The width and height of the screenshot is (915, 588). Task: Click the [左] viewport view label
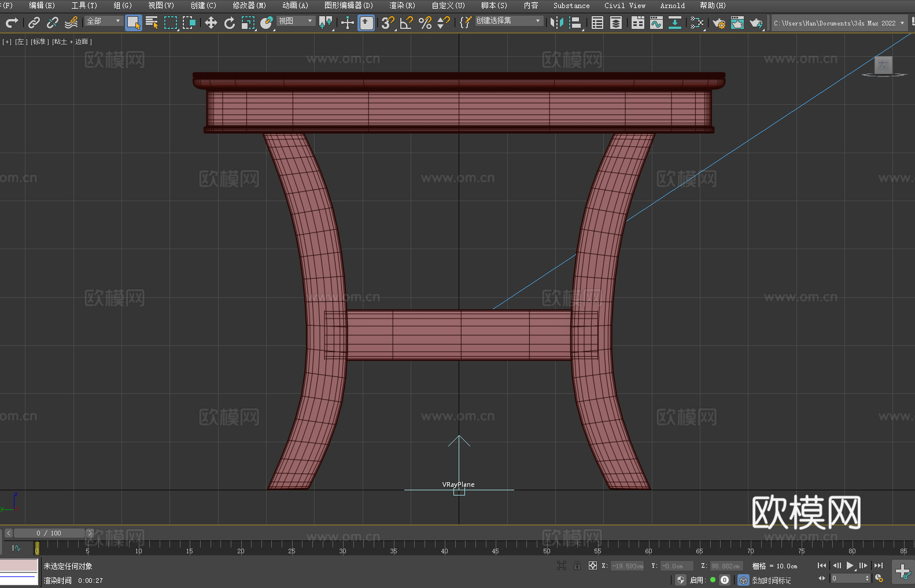point(21,42)
